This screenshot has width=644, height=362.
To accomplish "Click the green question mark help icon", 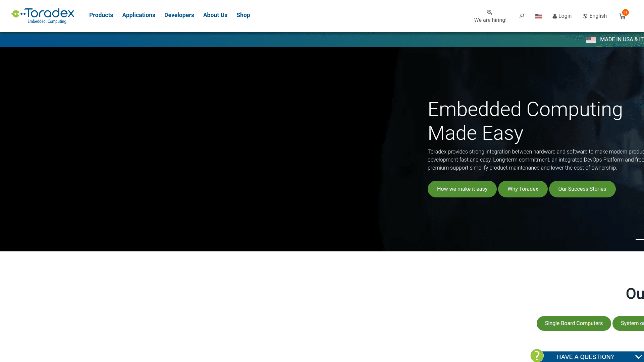I will [537, 356].
